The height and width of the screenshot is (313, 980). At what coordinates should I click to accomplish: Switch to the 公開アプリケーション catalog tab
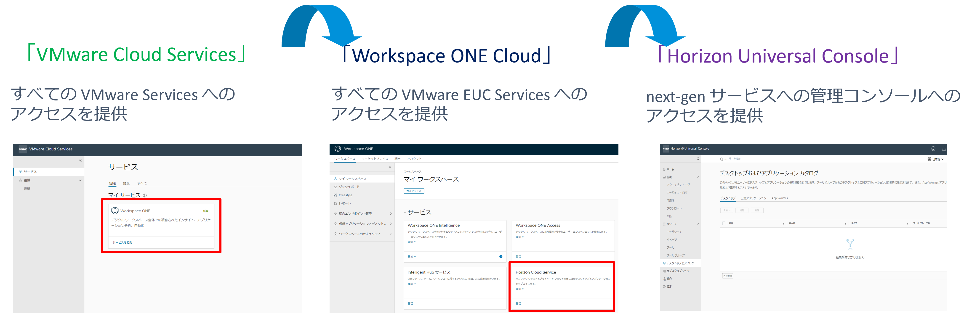click(x=753, y=198)
